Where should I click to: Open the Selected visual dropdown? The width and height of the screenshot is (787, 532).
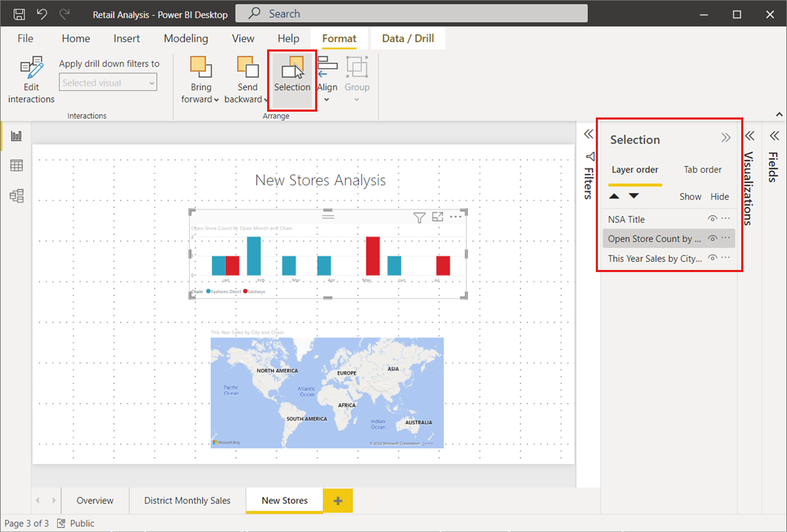108,82
